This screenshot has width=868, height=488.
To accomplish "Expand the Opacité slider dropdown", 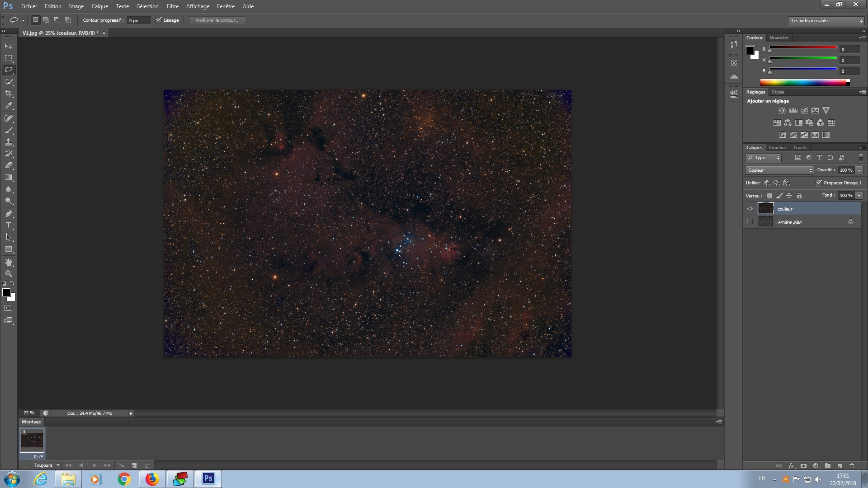I will (859, 170).
